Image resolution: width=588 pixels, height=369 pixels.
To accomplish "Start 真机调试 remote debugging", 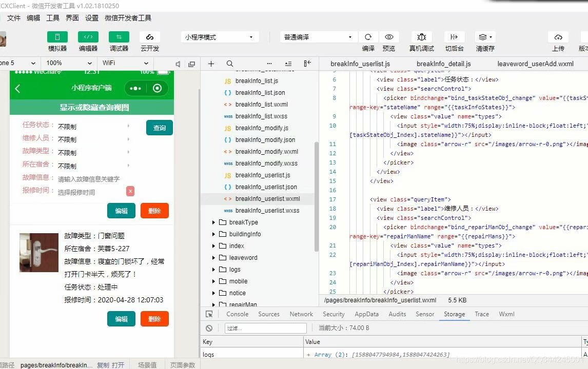I will 421,37.
